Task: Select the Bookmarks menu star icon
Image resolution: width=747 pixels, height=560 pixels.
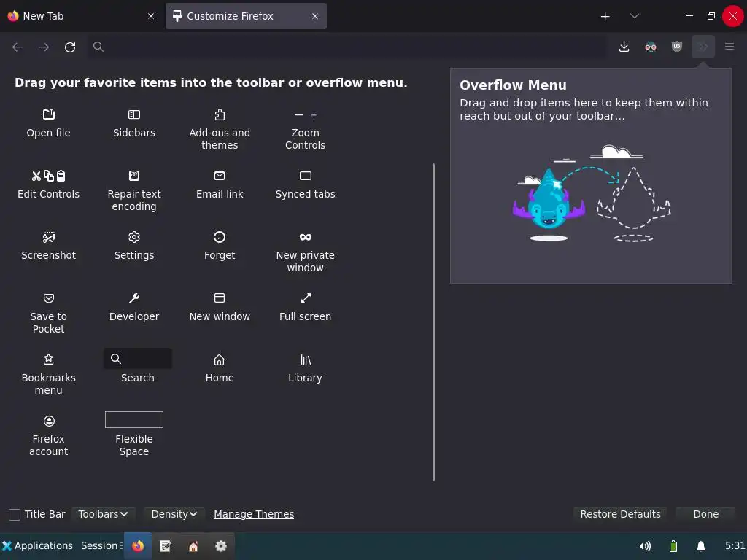Action: (49, 359)
